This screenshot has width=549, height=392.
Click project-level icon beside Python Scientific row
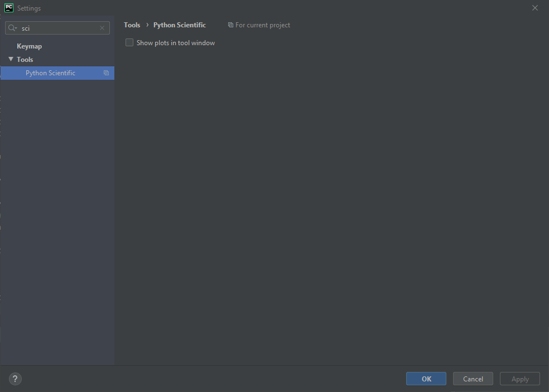106,73
